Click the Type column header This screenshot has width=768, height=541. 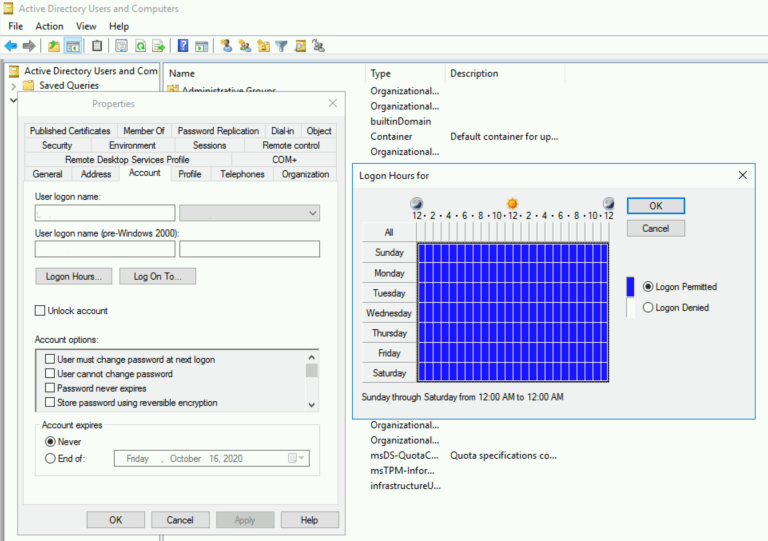click(405, 73)
